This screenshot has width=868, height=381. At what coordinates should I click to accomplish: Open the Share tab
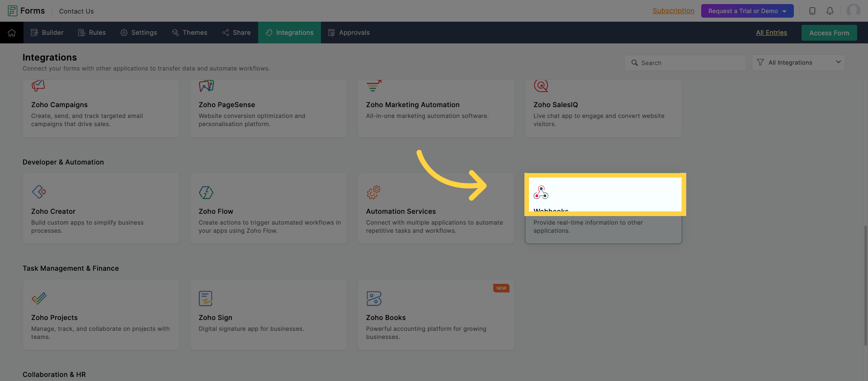pos(236,33)
